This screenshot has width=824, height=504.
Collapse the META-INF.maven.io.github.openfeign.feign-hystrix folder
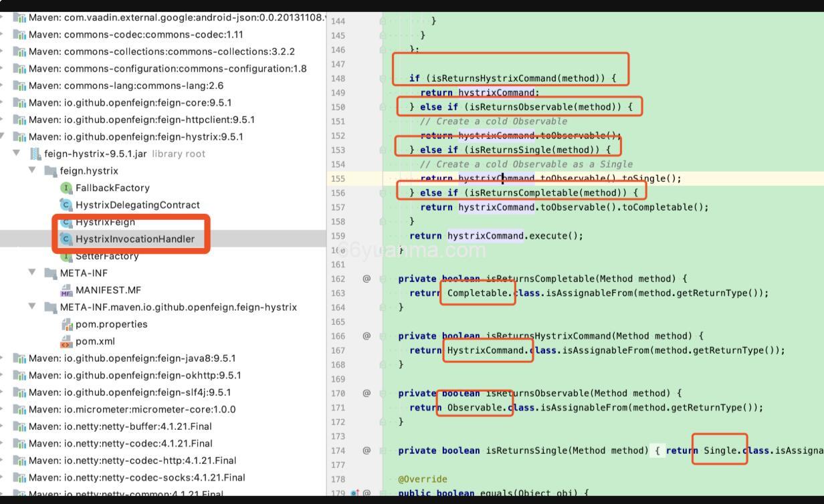click(x=32, y=307)
